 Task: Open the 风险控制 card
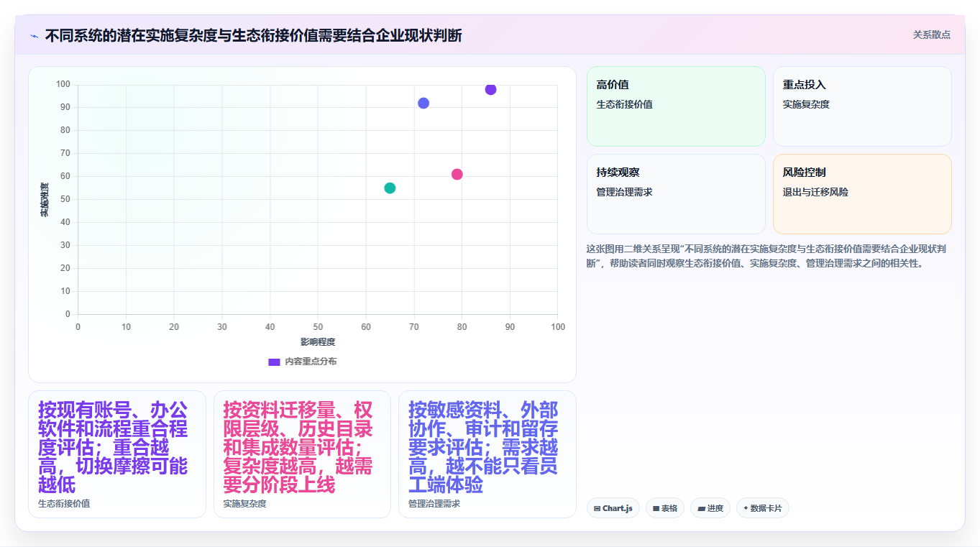click(862, 194)
